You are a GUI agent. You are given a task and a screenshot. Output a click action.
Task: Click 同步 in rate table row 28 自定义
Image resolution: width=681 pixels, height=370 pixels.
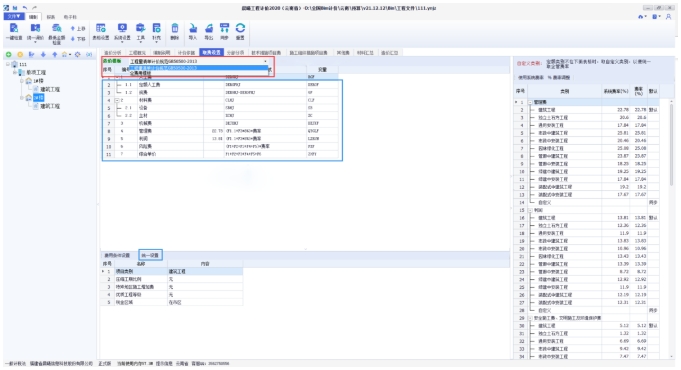653,311
